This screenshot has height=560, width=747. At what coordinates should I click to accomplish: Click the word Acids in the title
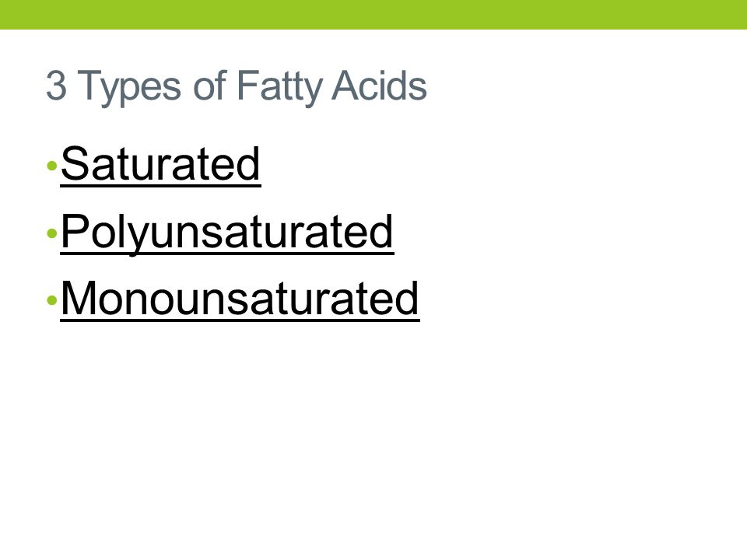click(x=379, y=86)
